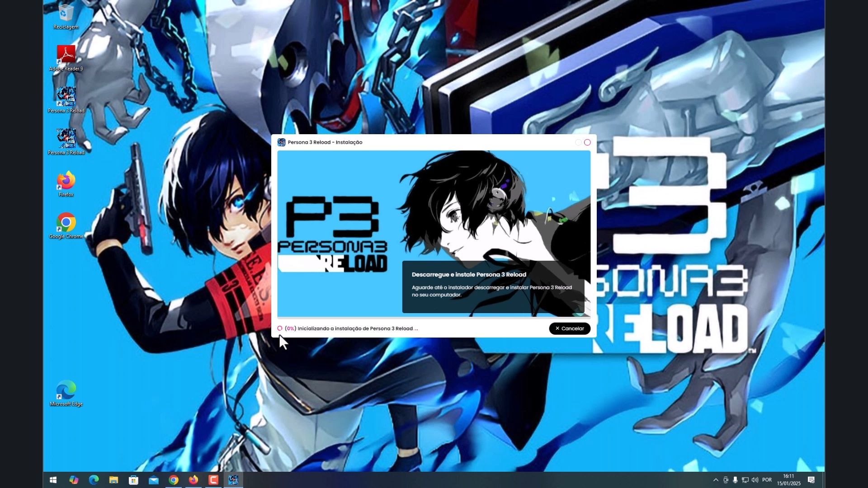Open the Mail app from the taskbar
Image resolution: width=868 pixels, height=488 pixels.
click(154, 480)
